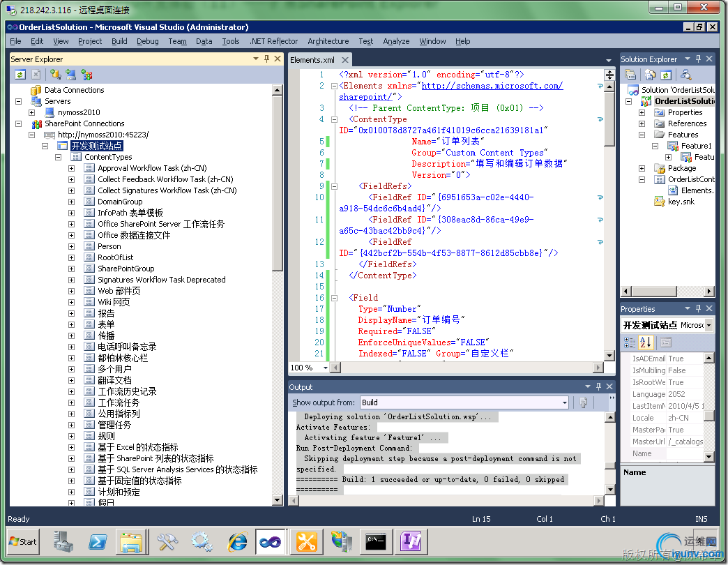Collapse the ContentType outline node at line 4
The image size is (728, 565).
pyautogui.click(x=334, y=119)
